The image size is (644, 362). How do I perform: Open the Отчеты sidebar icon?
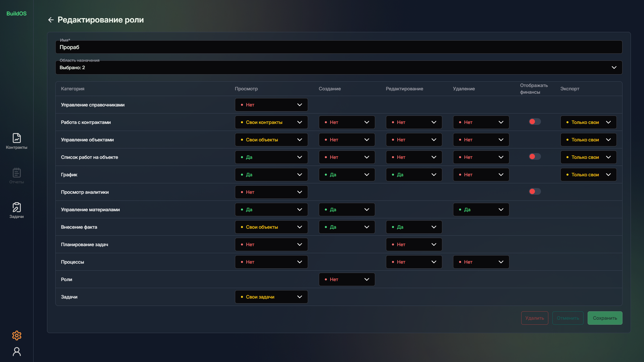click(x=16, y=176)
